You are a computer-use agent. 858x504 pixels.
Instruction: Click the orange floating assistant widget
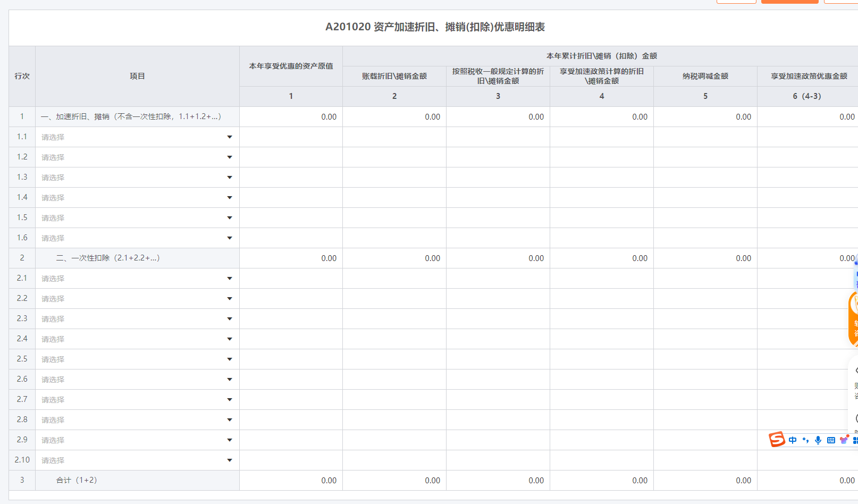tap(853, 319)
